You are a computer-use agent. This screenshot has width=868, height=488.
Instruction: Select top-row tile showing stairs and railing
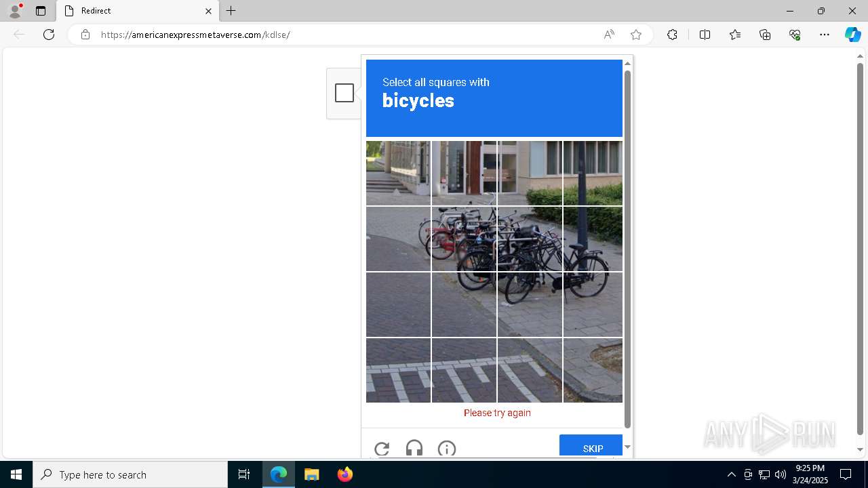(398, 173)
